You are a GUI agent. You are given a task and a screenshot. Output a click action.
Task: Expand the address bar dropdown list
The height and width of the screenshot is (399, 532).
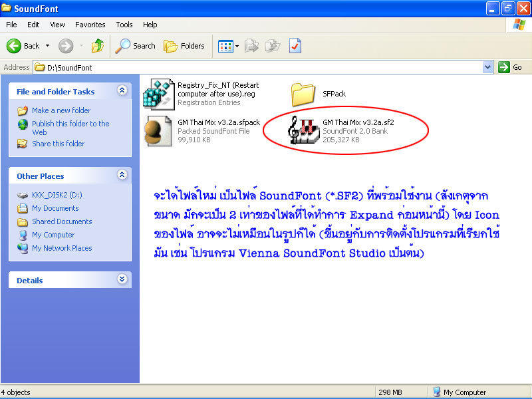click(x=487, y=67)
